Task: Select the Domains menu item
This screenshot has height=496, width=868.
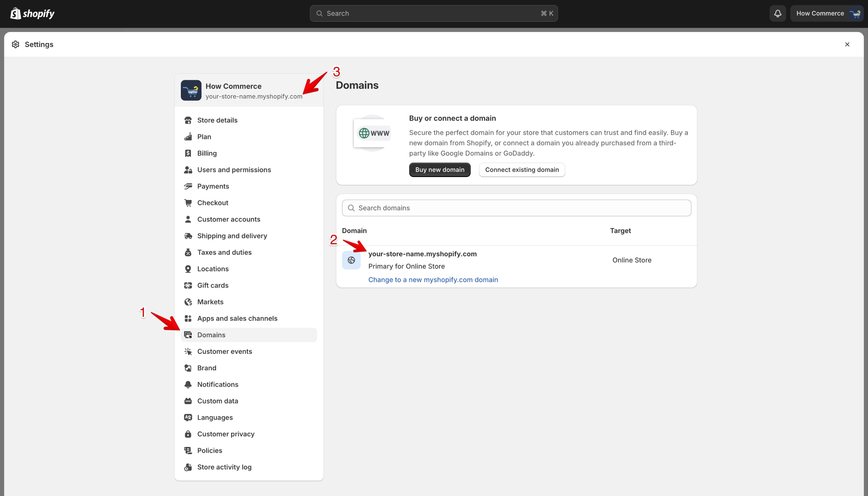Action: coord(249,335)
